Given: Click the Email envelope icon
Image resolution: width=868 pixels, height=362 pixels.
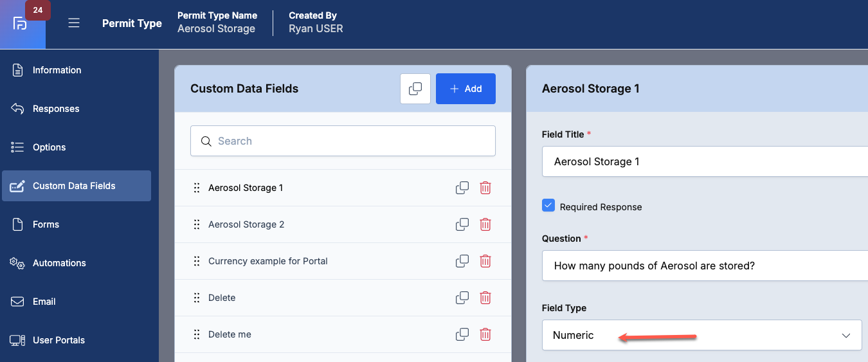Looking at the screenshot, I should tap(18, 302).
